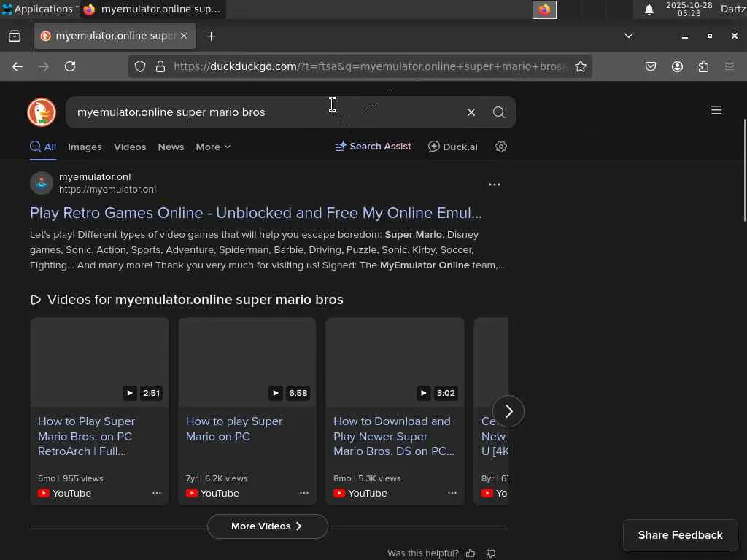This screenshot has width=747, height=560.
Task: Open dots menu on Newer Super Mario video
Action: [x=452, y=494]
